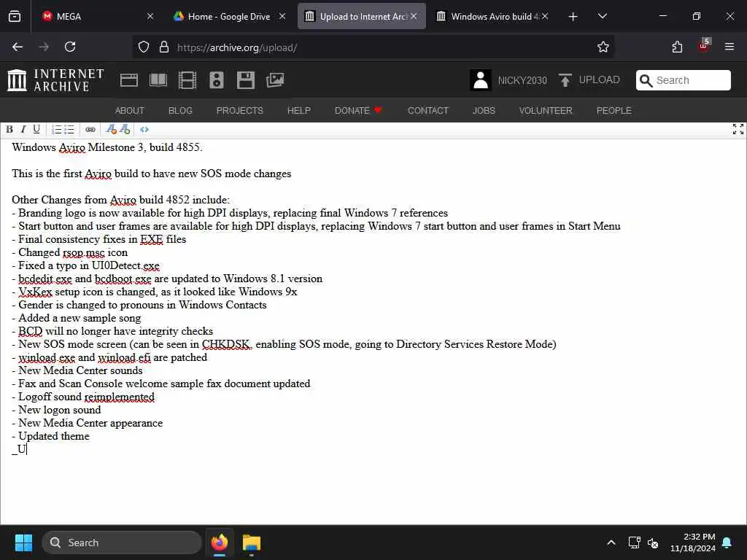This screenshot has height=560, width=747.
Task: Reload the current page
Action: 70,47
